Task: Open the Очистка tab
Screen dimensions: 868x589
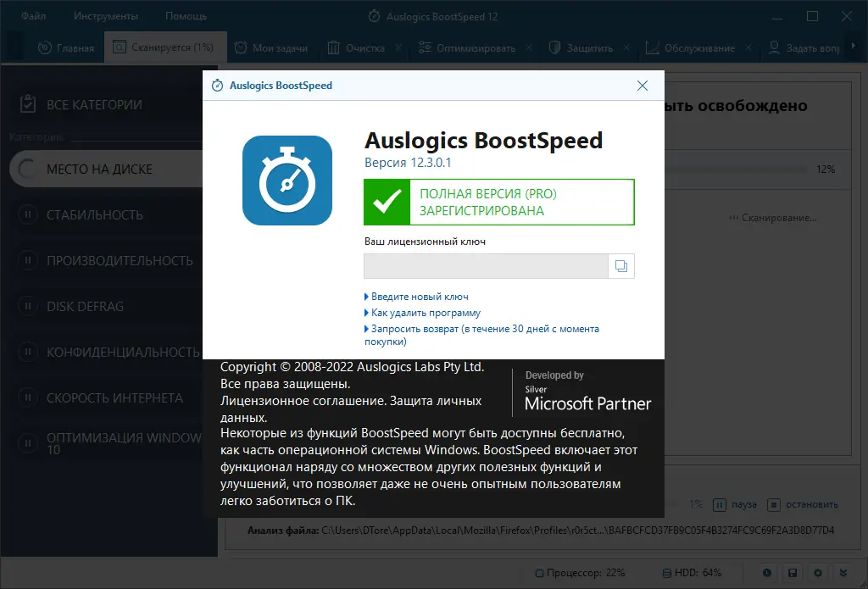Action: [356, 48]
